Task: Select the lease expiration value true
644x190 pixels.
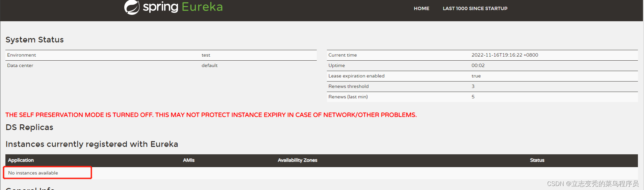Action: [476, 76]
